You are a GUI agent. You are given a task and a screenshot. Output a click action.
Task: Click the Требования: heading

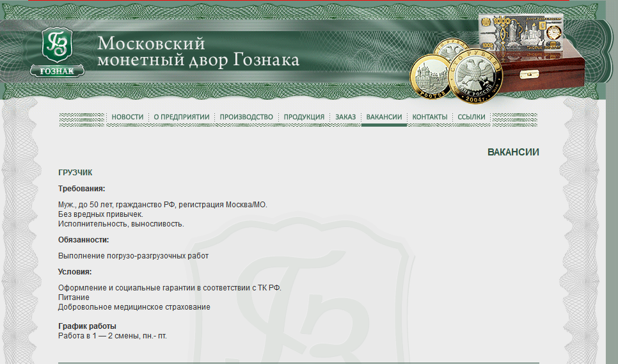click(x=82, y=189)
